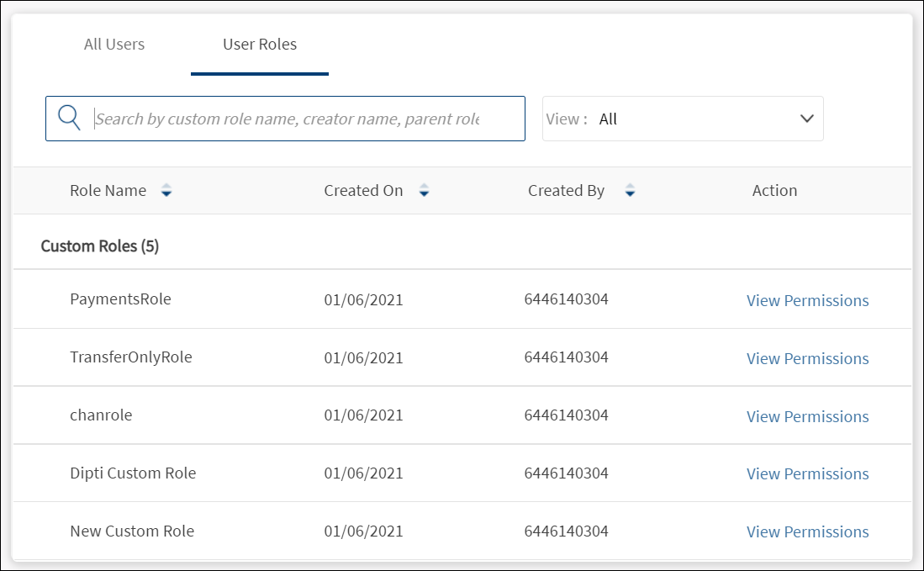Open View Permissions for New Custom Role

click(807, 531)
